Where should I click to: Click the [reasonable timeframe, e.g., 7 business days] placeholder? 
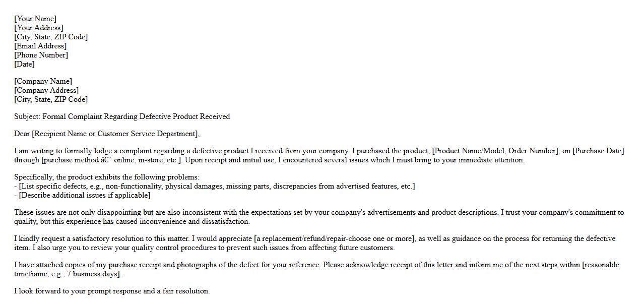(x=601, y=265)
